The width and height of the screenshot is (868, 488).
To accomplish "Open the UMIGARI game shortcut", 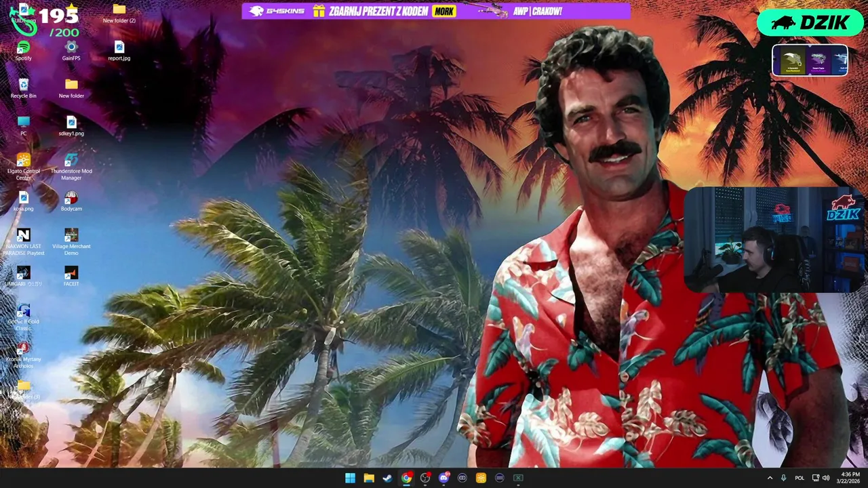I will [x=24, y=276].
